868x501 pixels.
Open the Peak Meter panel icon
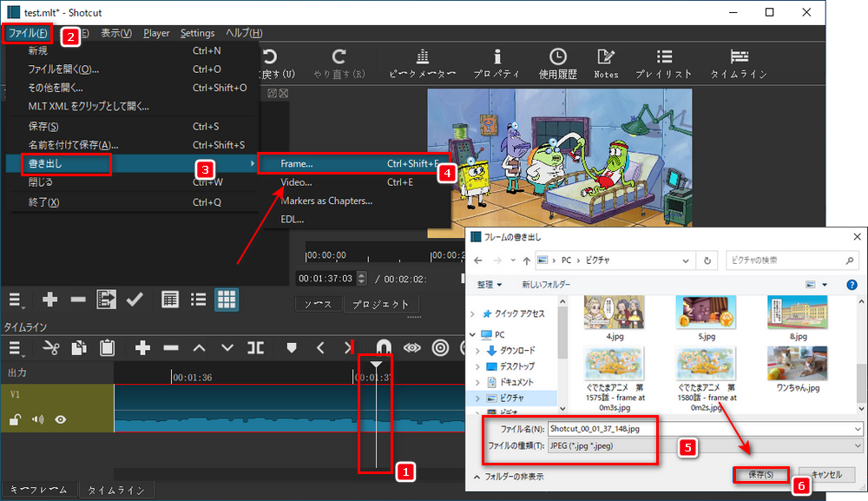(423, 63)
